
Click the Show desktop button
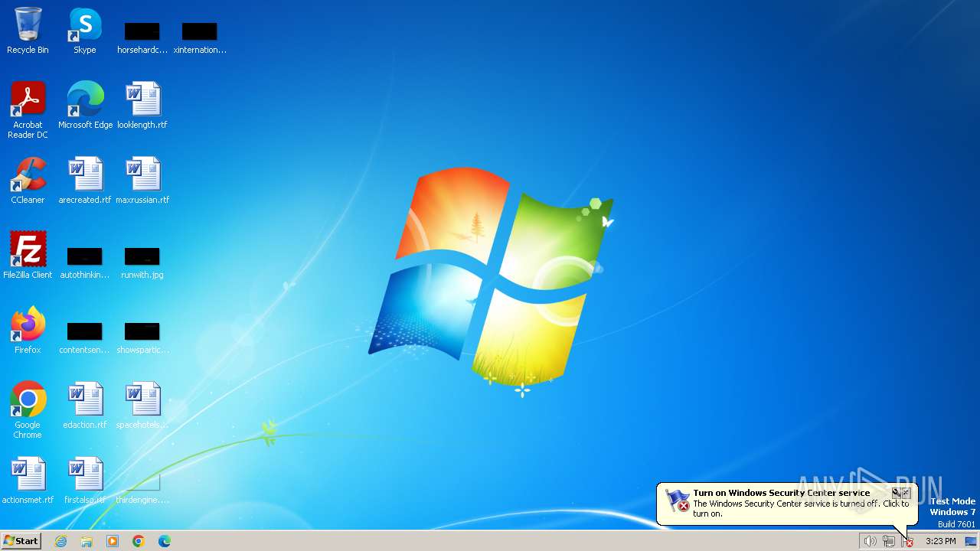971,541
